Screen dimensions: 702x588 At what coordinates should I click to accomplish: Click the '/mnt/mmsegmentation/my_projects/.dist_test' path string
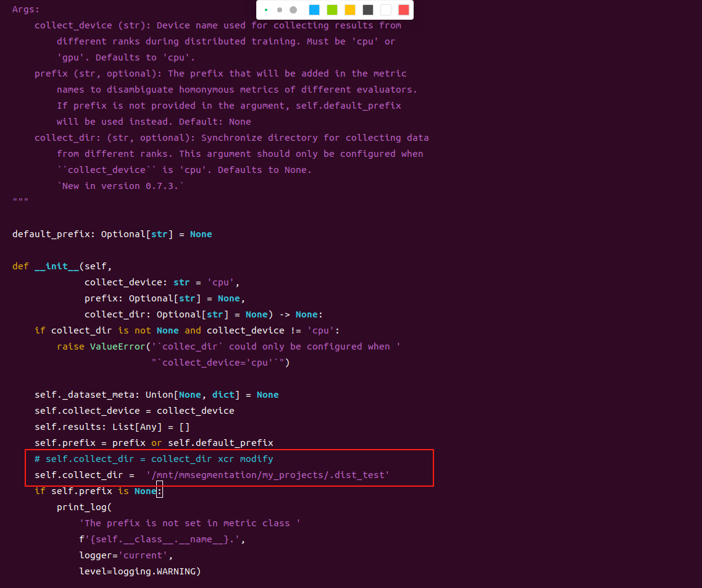click(268, 475)
